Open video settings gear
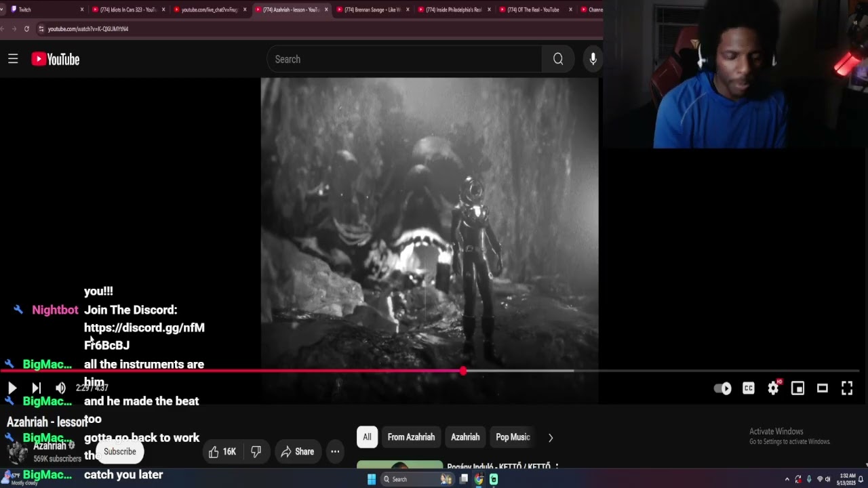This screenshot has width=868, height=488. (773, 388)
